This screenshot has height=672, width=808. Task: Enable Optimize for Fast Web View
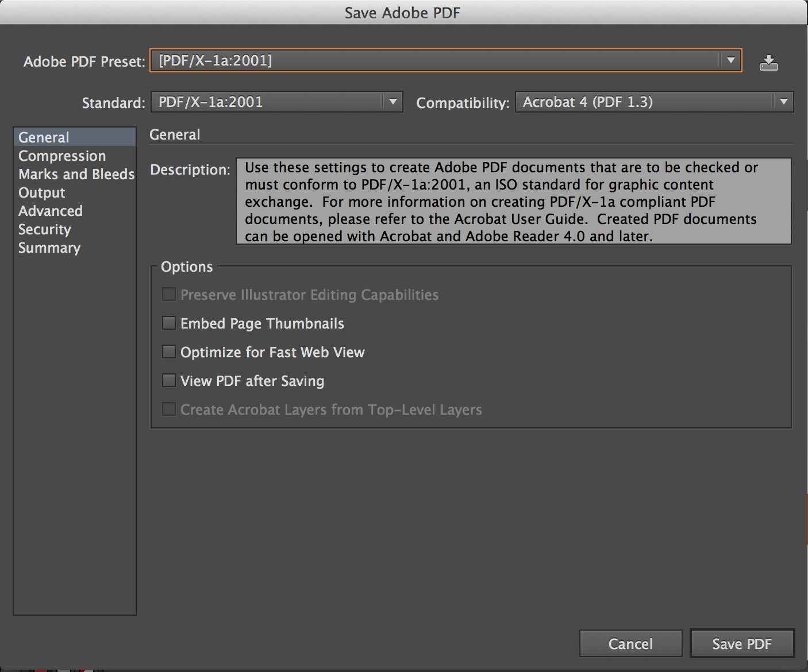(168, 352)
